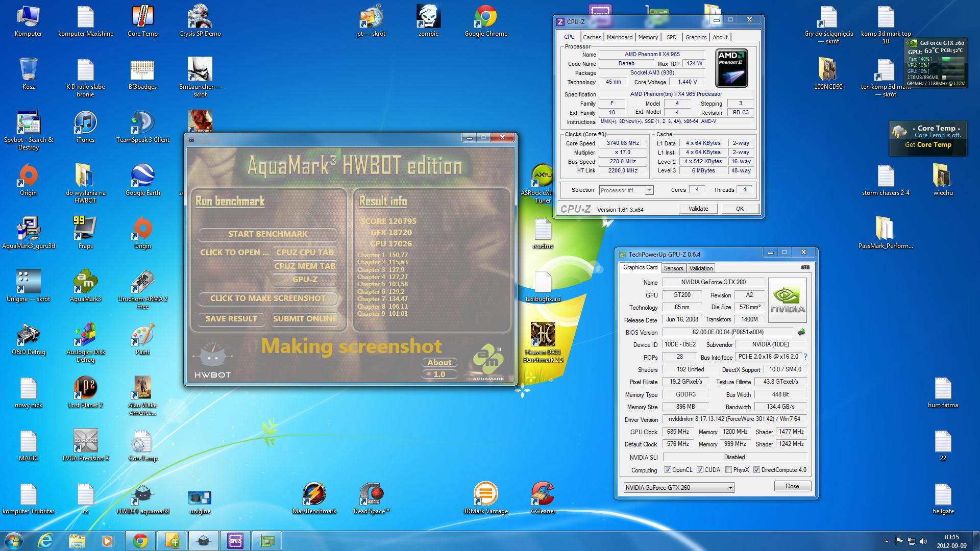This screenshot has width=980, height=551.
Task: Open the AquaMark3 desktop icon
Action: coord(85,286)
